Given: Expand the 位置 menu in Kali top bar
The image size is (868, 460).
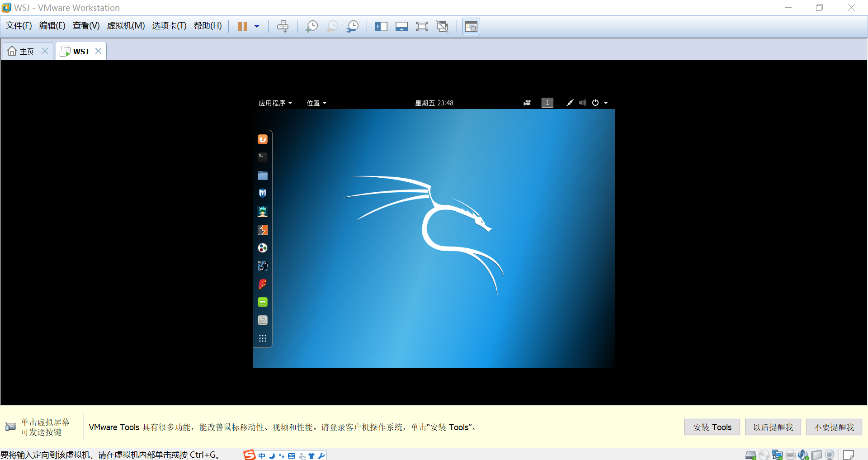Looking at the screenshot, I should (316, 103).
